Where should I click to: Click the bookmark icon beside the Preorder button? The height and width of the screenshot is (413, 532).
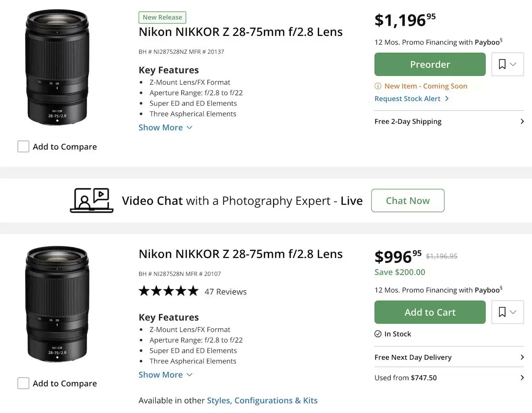(x=502, y=64)
